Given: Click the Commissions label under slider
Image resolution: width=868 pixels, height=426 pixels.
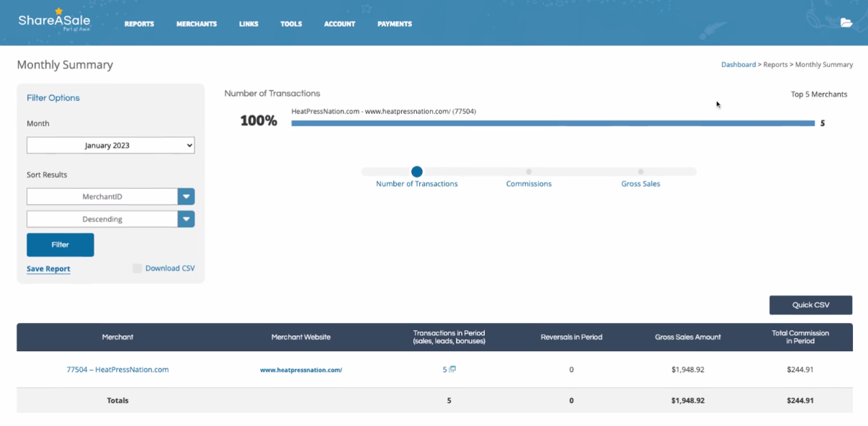Looking at the screenshot, I should tap(529, 184).
